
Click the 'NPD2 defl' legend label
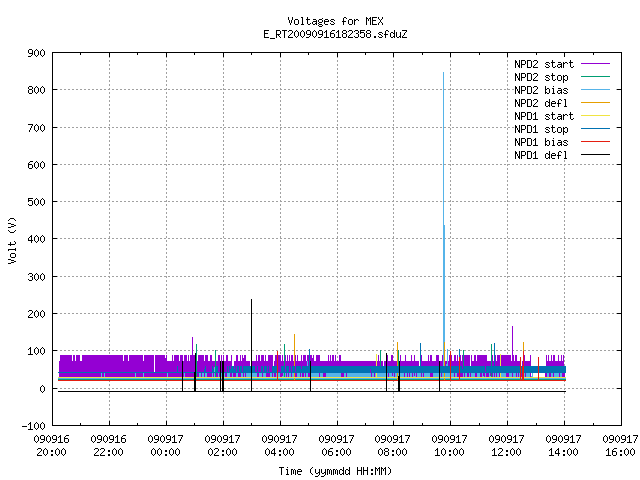tap(541, 103)
